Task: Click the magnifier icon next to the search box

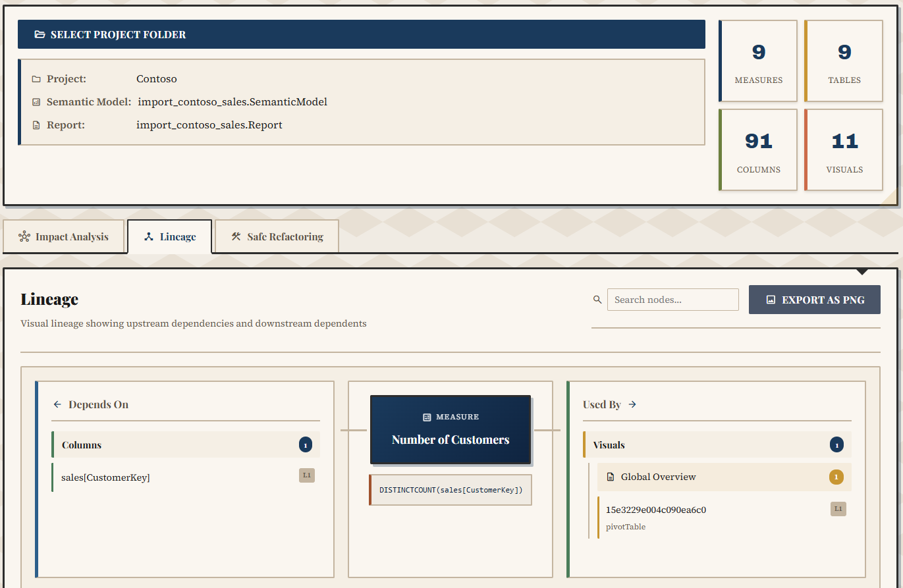Action: coord(597,299)
